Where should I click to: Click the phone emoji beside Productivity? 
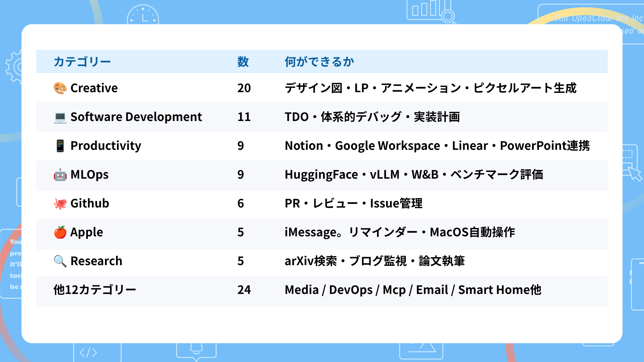60,146
